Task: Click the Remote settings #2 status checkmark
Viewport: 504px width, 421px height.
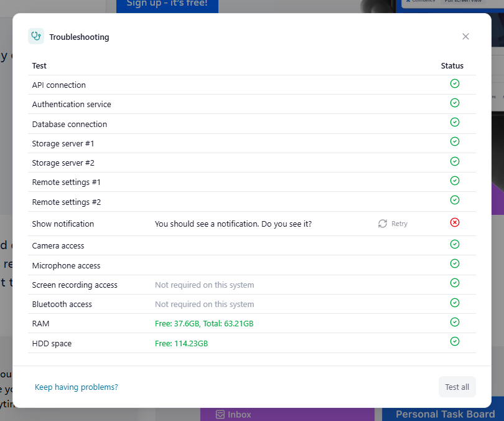Action: 454,200
